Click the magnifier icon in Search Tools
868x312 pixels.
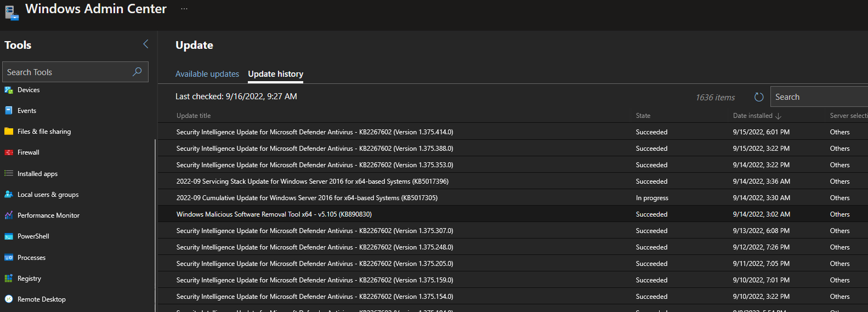click(138, 72)
